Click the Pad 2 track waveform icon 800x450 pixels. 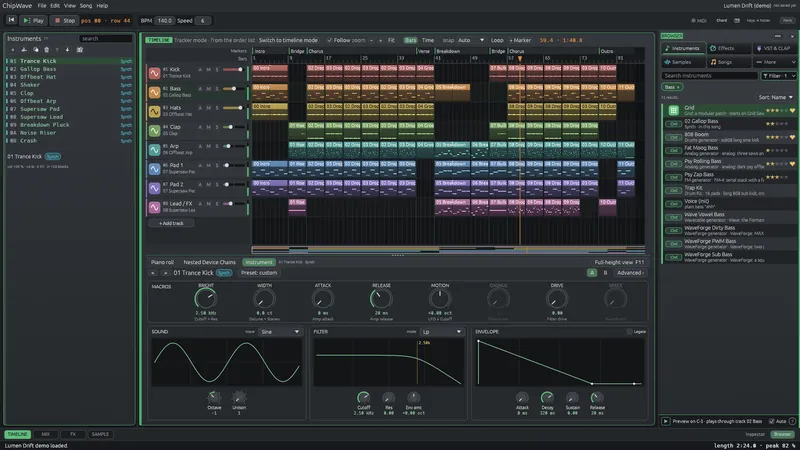coord(154,188)
